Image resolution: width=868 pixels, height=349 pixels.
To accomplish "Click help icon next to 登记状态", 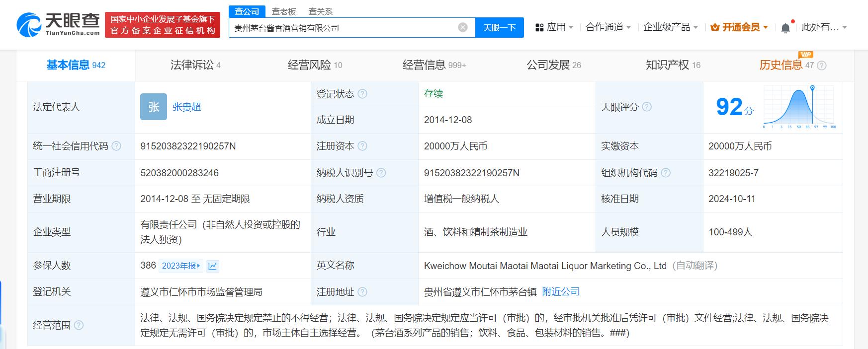I will pyautogui.click(x=362, y=94).
